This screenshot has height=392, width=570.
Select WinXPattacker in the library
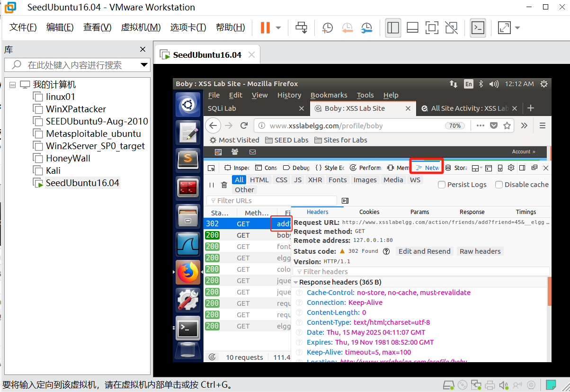[76, 109]
